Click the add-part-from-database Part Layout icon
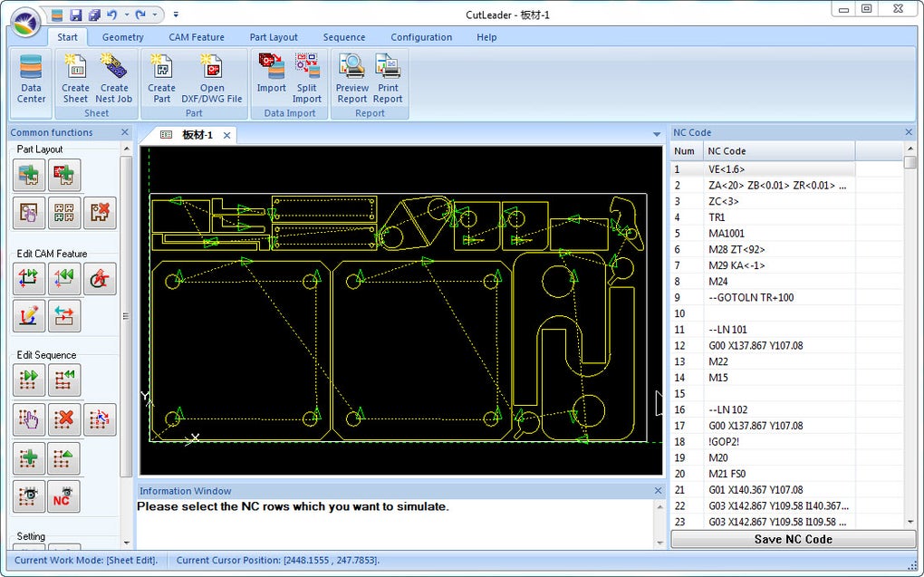 click(x=29, y=175)
